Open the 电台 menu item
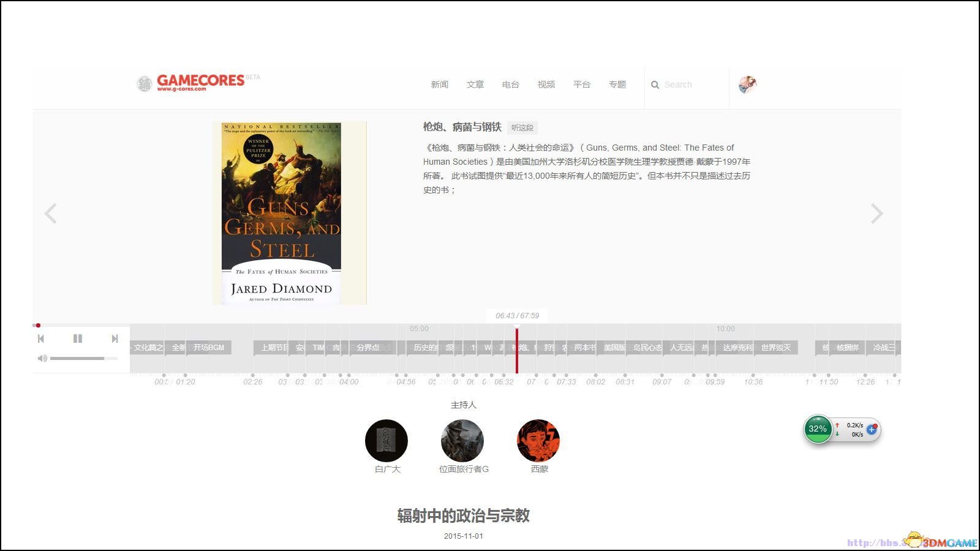Viewport: 980px width, 551px height. (x=511, y=84)
